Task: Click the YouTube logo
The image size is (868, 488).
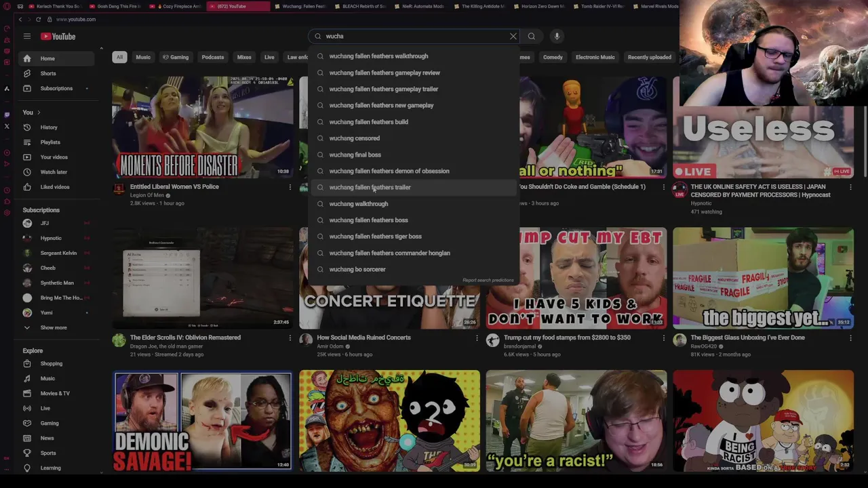Action: 58,37
